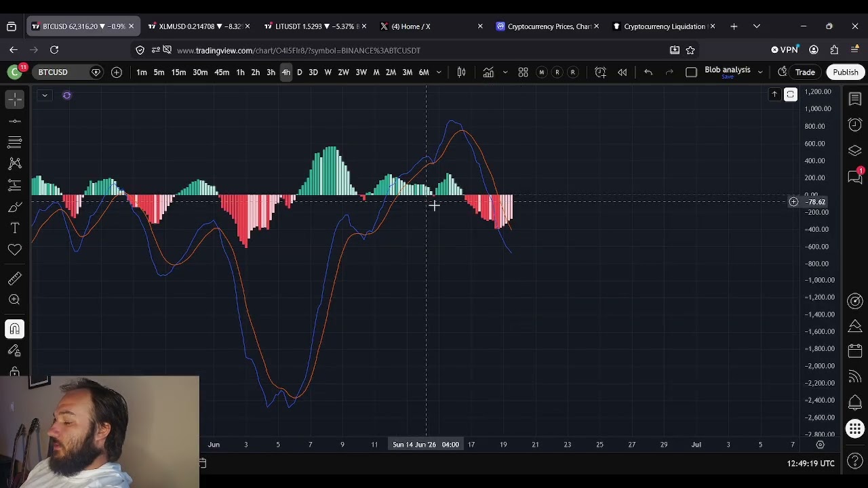Create a new alert
The image size is (868, 488).
[x=600, y=72]
